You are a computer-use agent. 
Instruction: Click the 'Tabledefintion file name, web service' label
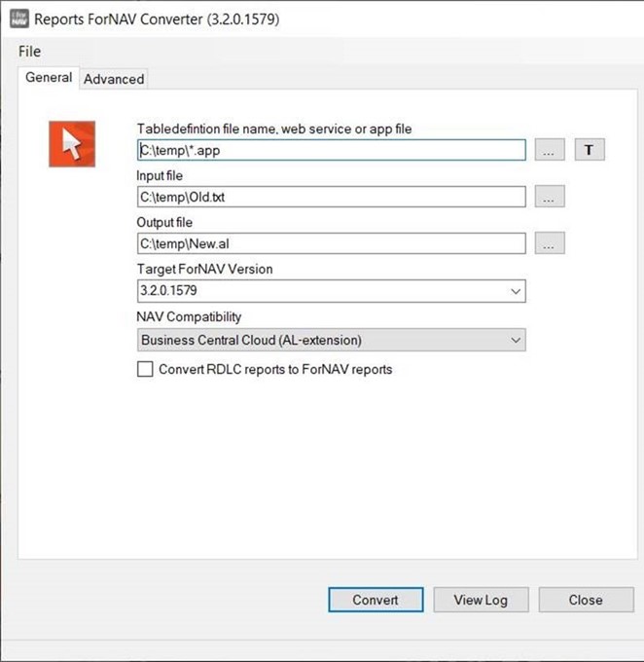(274, 129)
